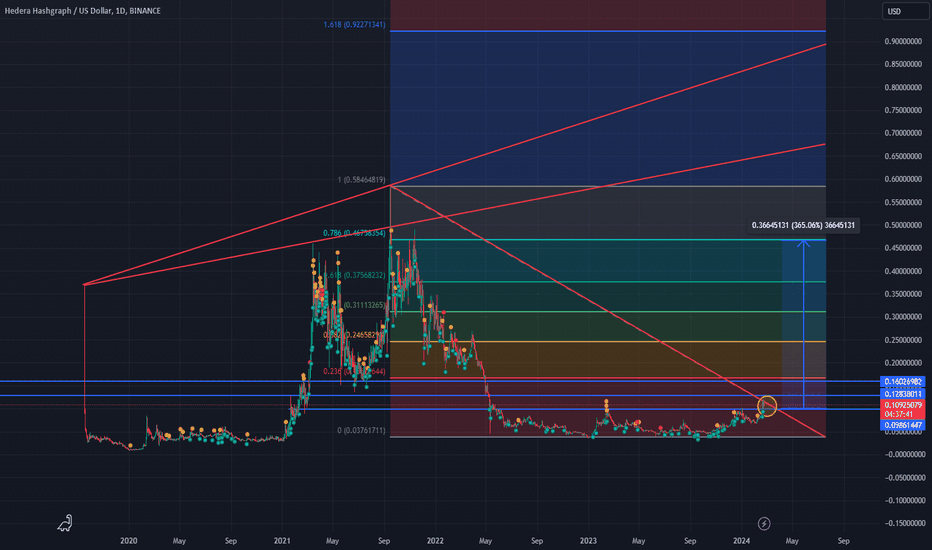Click 0.90000000 on the price scale

click(x=903, y=42)
